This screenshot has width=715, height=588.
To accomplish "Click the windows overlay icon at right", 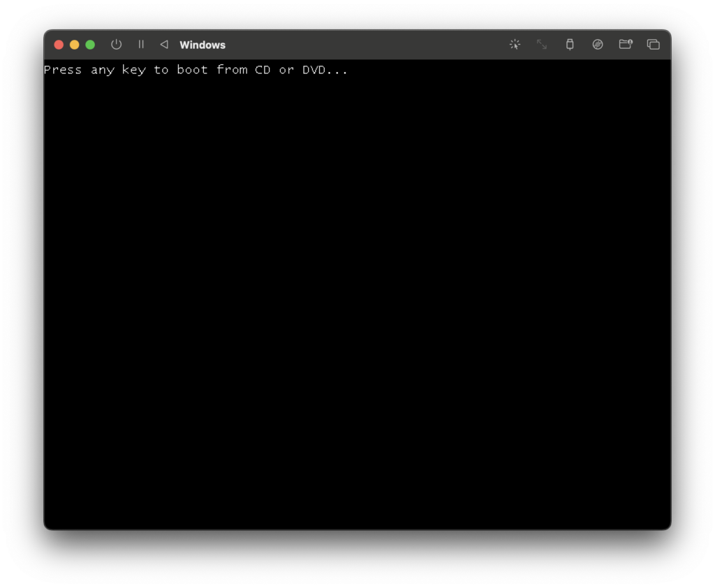I will tap(653, 44).
